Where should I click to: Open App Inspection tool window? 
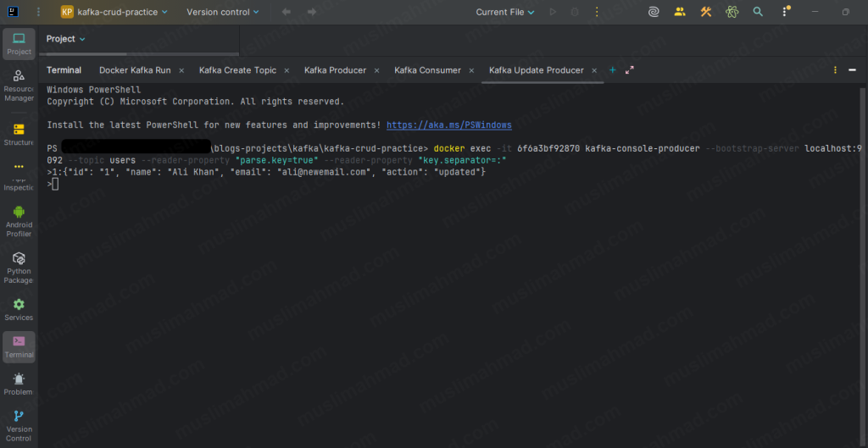[19, 177]
